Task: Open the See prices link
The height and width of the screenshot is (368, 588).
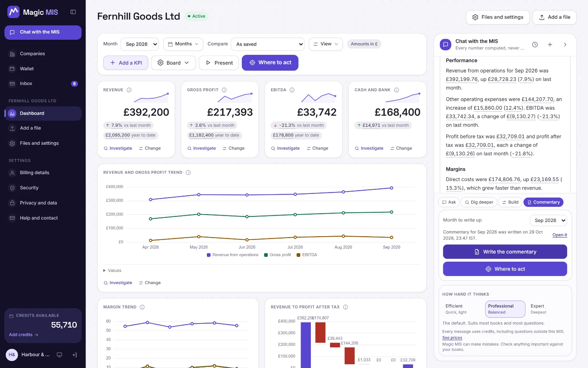Action: (452, 338)
